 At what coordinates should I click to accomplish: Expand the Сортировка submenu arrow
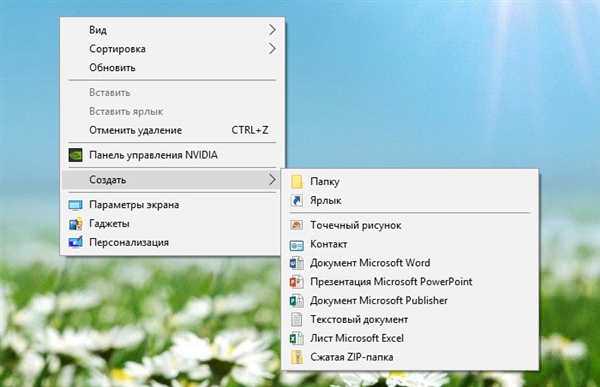[272, 49]
